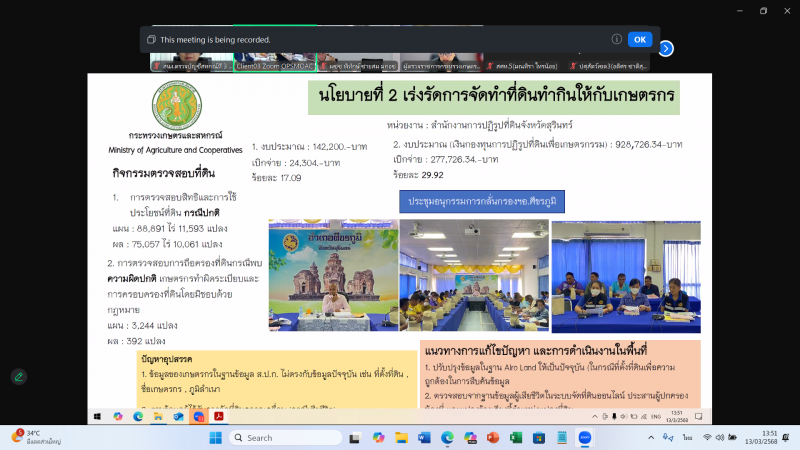Expand hidden system tray icons
The height and width of the screenshot is (450, 800).
[x=651, y=438]
